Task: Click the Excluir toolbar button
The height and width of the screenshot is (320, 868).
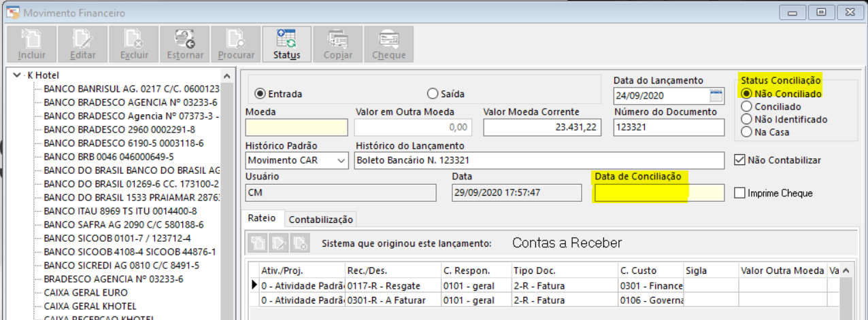Action: (x=133, y=45)
